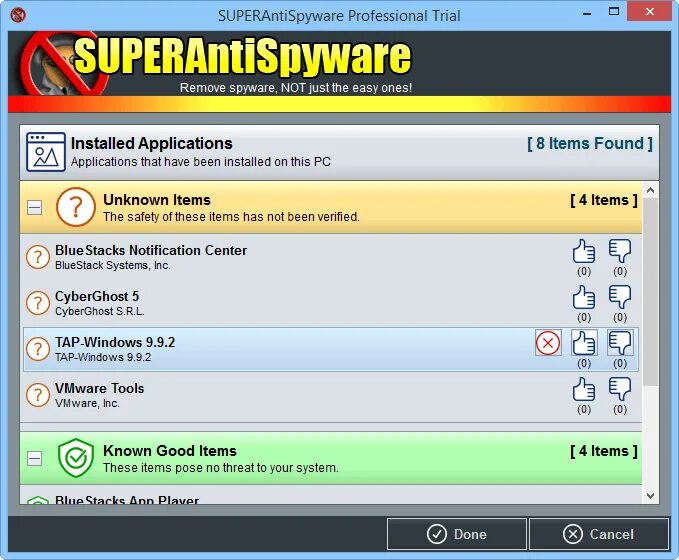Select the CyberGhost 5 entry

(331, 303)
